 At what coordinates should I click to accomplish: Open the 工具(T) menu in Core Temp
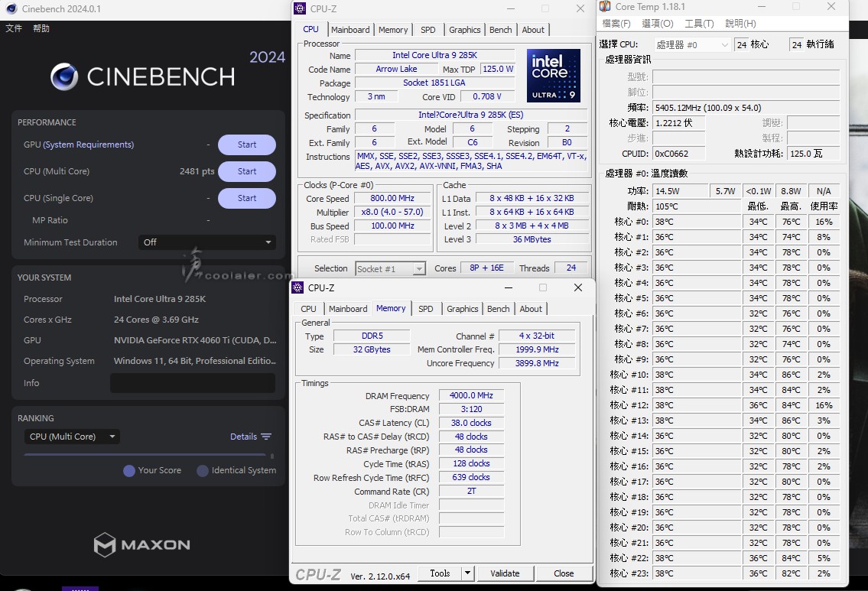coord(699,23)
